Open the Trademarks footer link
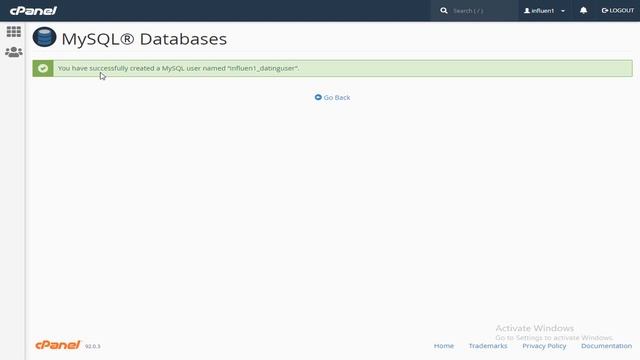640x360 pixels. (x=488, y=346)
